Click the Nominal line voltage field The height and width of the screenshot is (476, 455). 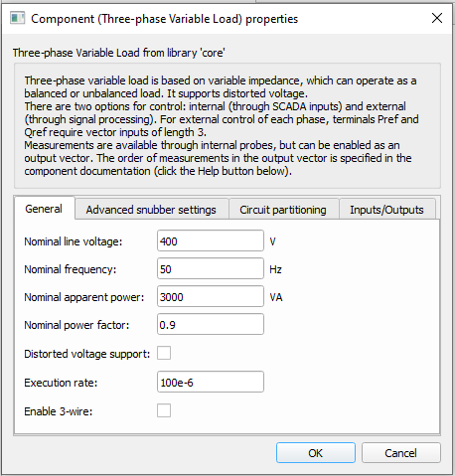point(211,240)
